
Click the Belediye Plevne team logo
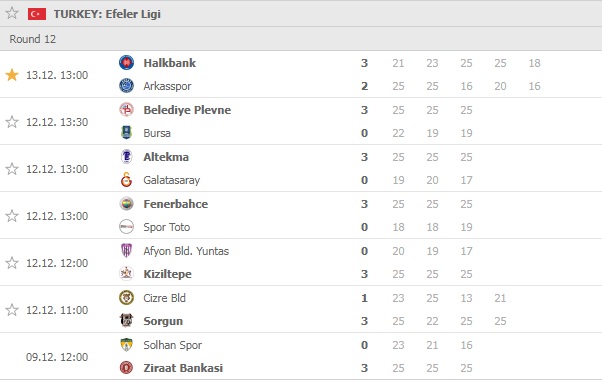click(126, 110)
